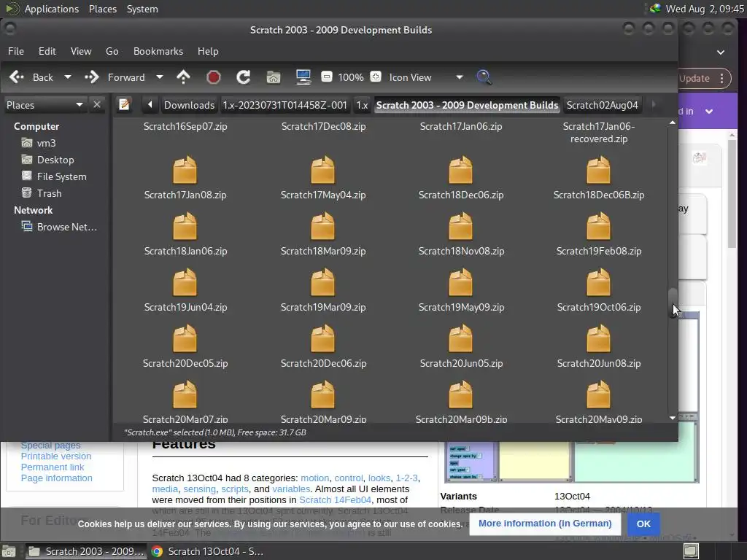Open the vm3 home folder in Places
Viewport: 747px width, 560px height.
coord(46,143)
